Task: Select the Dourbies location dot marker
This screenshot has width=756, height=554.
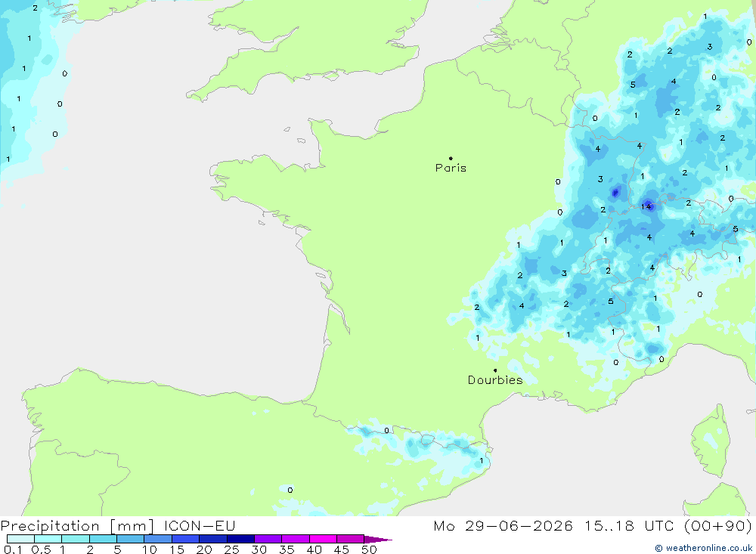Action: pos(495,370)
